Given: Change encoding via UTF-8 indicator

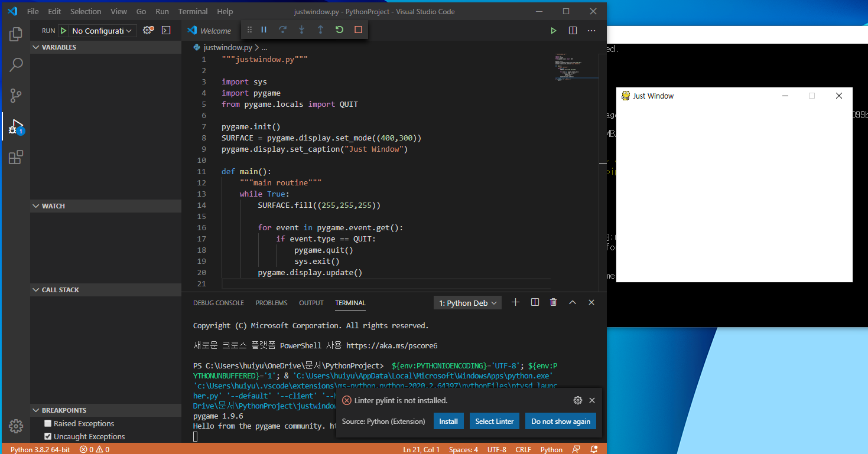Looking at the screenshot, I should (x=496, y=449).
